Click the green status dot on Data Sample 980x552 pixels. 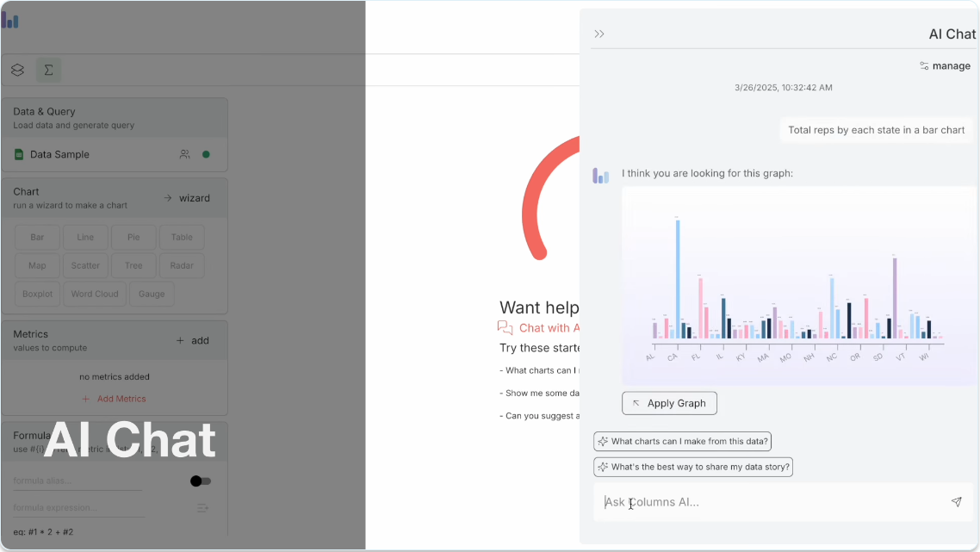pos(207,154)
